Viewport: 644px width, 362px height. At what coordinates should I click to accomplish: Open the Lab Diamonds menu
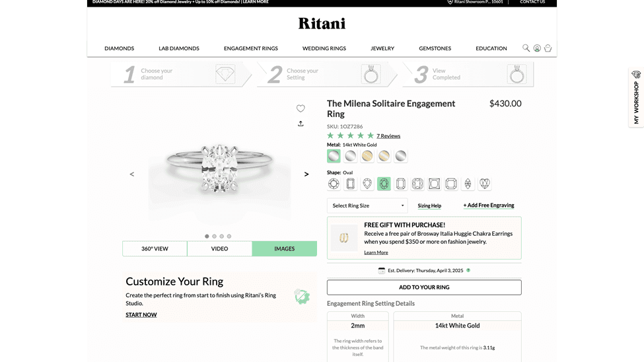179,48
